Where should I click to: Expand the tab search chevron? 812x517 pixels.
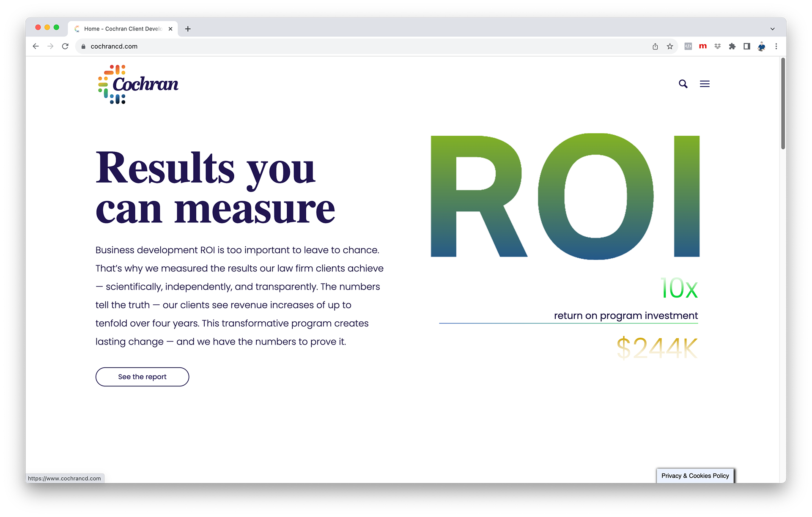[x=772, y=29]
